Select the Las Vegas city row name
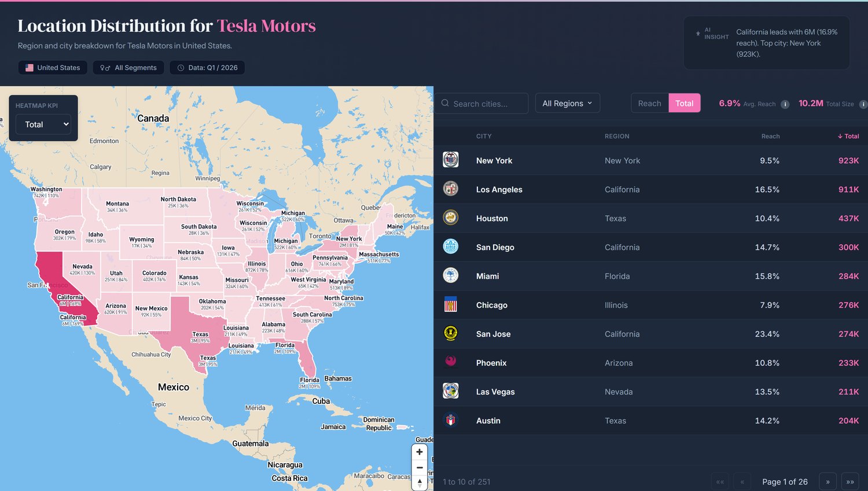This screenshot has width=868, height=491. 495,392
